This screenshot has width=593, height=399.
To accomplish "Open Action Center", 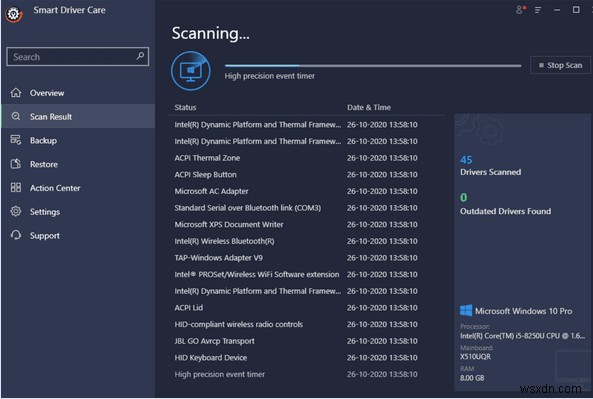I will 78,188.
